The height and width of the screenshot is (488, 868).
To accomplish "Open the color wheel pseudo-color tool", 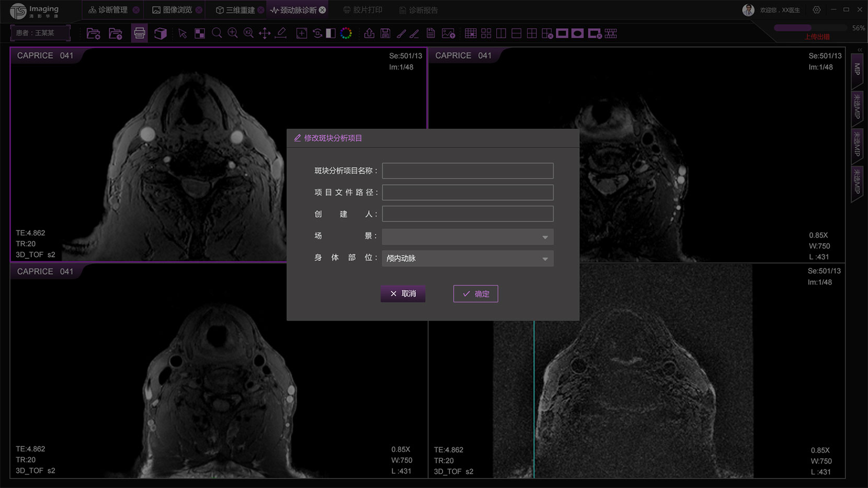I will (346, 33).
